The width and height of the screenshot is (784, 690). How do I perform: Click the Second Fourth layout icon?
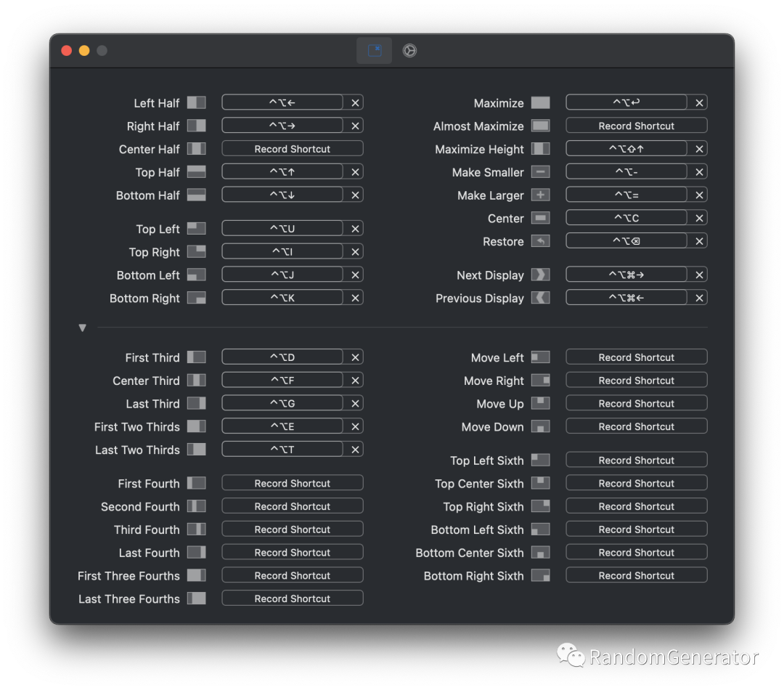click(x=197, y=506)
